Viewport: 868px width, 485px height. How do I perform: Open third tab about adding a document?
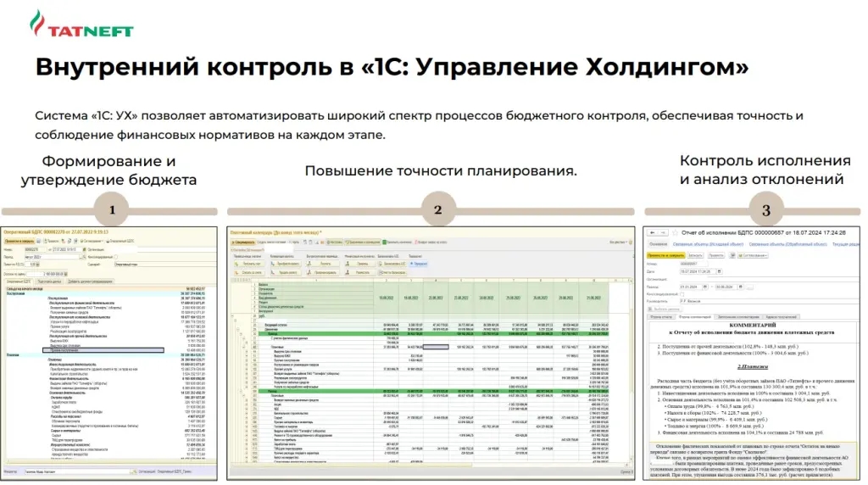90,282
